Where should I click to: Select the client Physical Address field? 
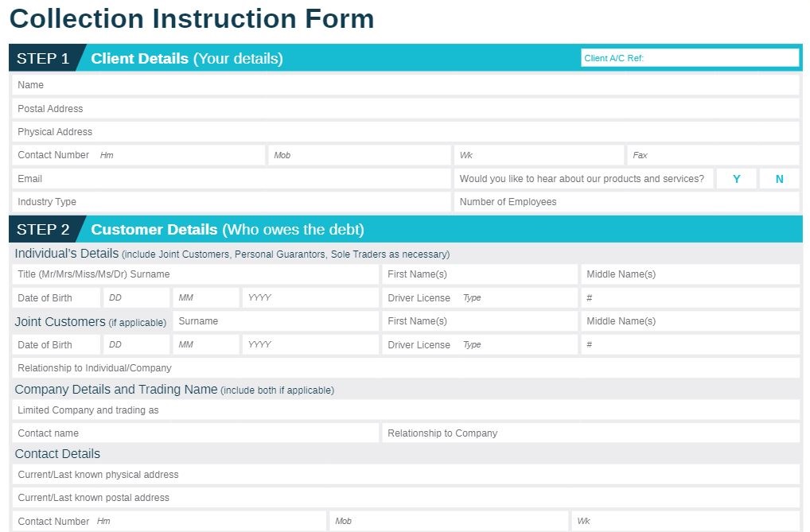(x=406, y=132)
